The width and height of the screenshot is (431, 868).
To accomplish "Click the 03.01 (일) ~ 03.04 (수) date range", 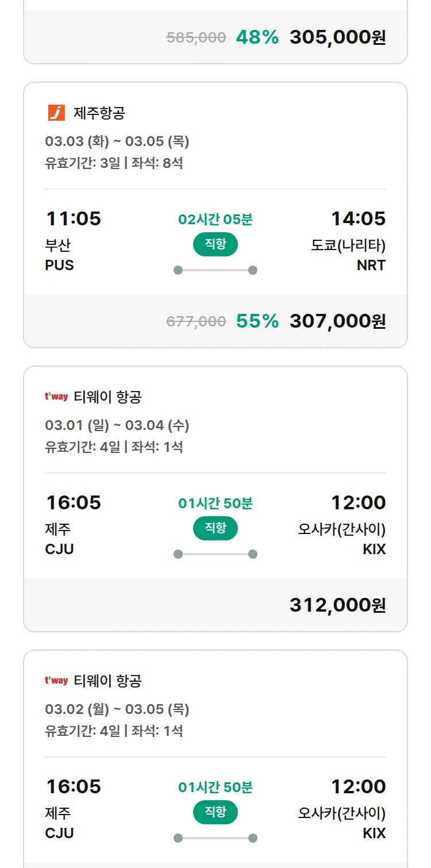I will pos(117,425).
